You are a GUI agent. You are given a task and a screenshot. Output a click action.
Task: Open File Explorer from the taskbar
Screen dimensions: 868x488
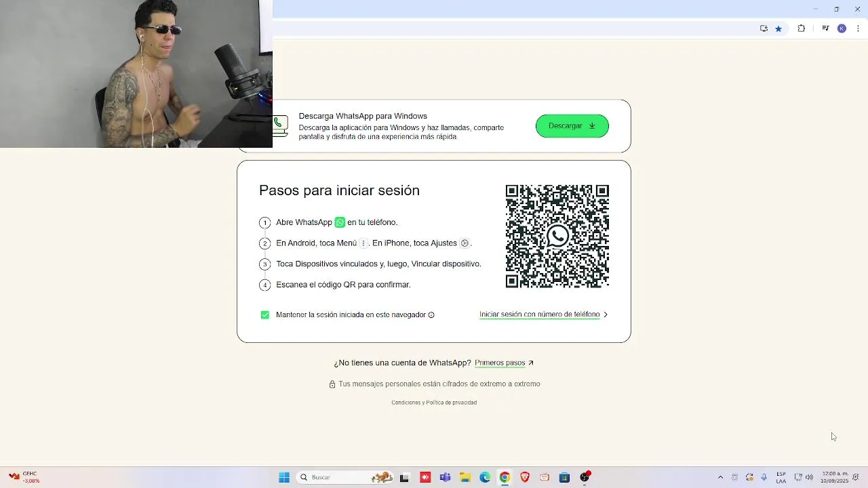click(465, 477)
